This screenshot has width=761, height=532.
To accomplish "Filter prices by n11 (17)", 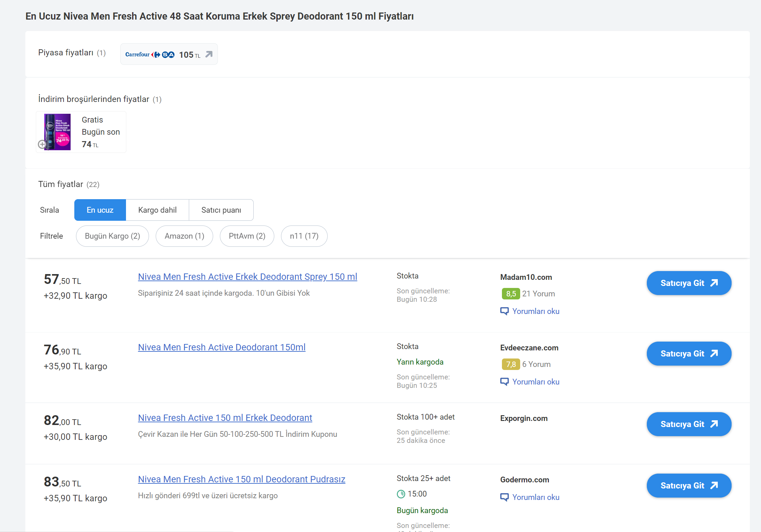I will point(304,236).
